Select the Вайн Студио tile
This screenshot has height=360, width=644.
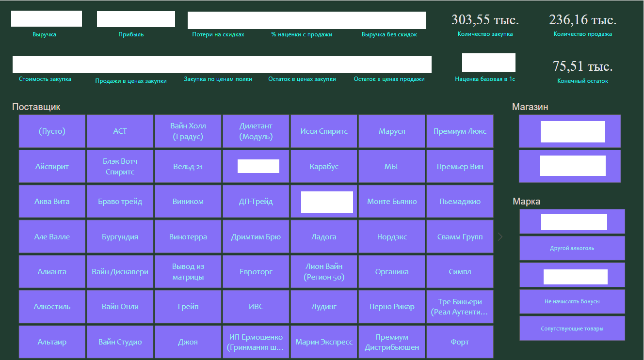point(120,342)
